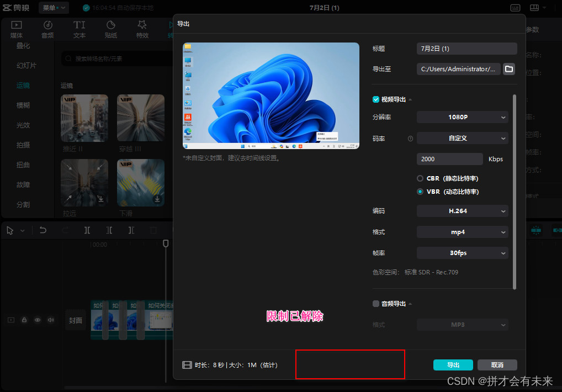Viewport: 562px width, 392px height.
Task: Select the 扭曲 transition category
Action: [23, 165]
